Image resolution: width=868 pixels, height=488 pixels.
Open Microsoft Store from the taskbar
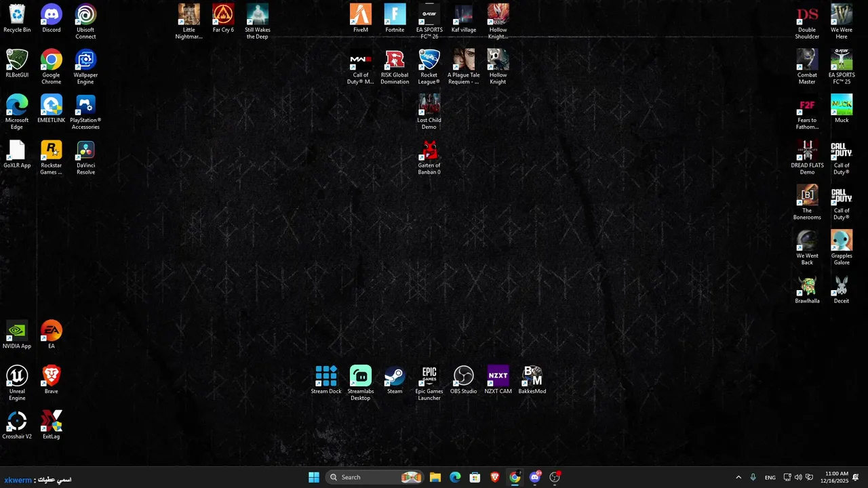tap(475, 477)
